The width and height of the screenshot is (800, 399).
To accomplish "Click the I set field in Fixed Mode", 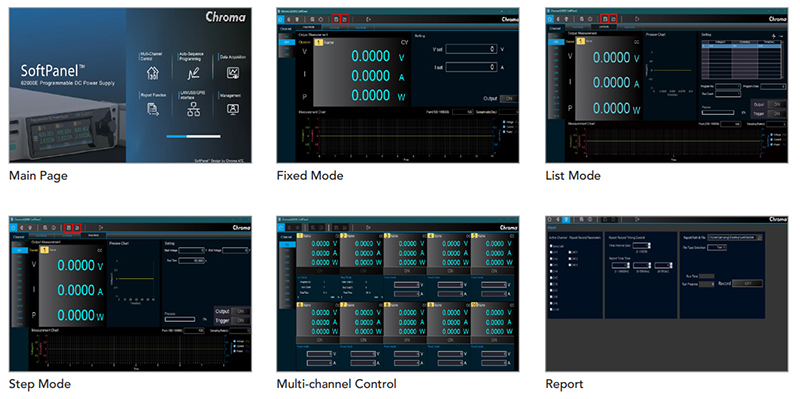I will click(471, 67).
